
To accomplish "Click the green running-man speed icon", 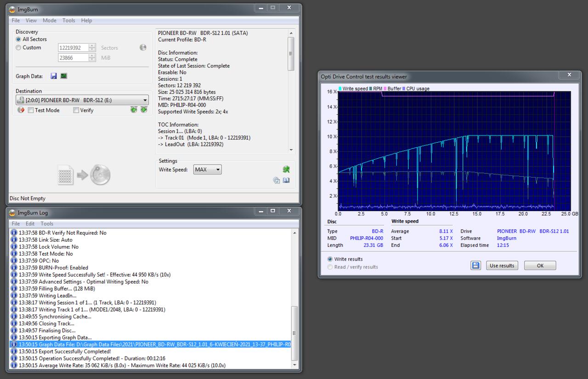I will coord(286,169).
